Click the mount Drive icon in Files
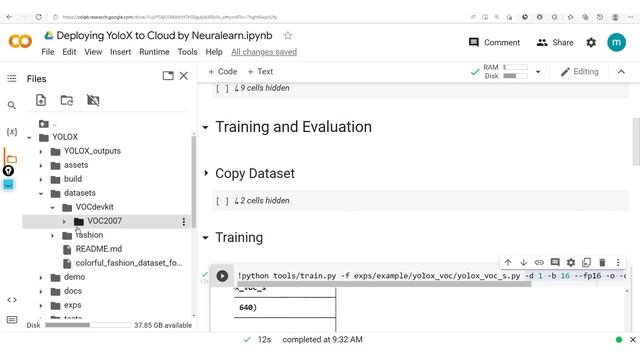 [x=93, y=100]
